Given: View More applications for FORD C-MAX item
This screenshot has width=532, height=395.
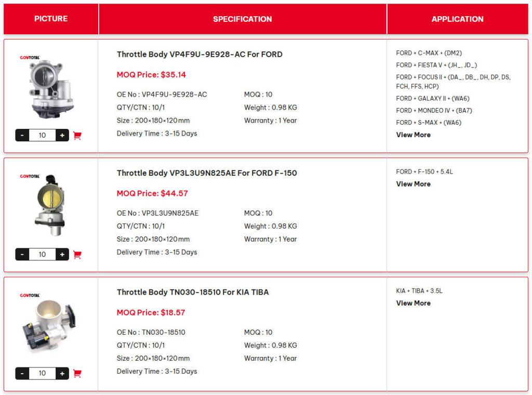Looking at the screenshot, I should pos(413,135).
